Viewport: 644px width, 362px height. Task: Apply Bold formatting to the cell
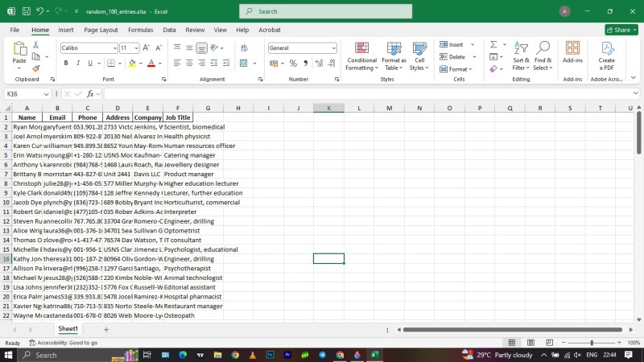pos(66,63)
